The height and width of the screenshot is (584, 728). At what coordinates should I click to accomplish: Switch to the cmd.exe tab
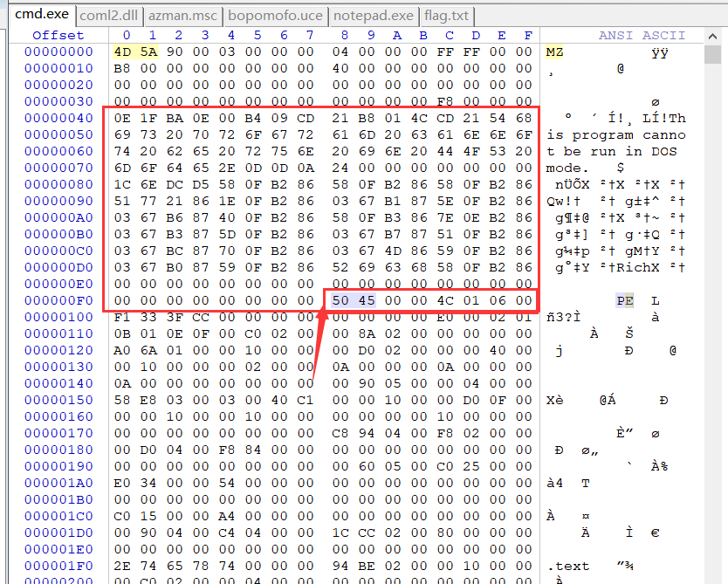click(40, 15)
